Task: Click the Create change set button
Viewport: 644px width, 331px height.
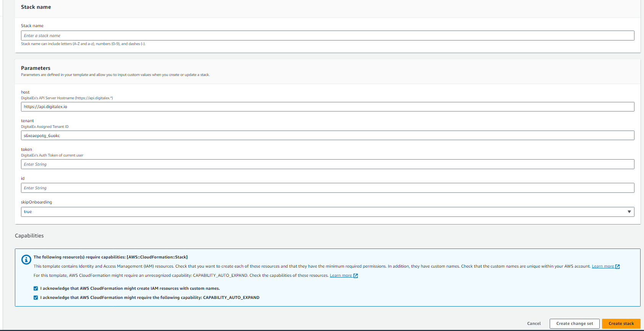Action: 574,324
